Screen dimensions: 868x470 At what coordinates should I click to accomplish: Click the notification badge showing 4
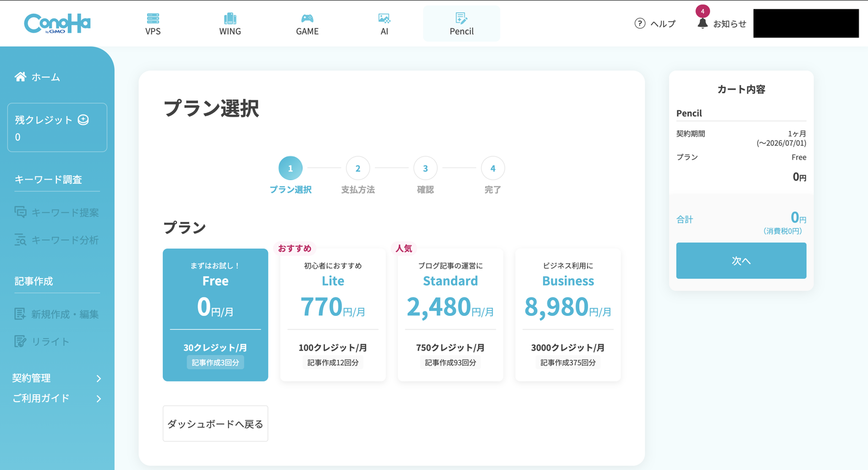coord(703,11)
